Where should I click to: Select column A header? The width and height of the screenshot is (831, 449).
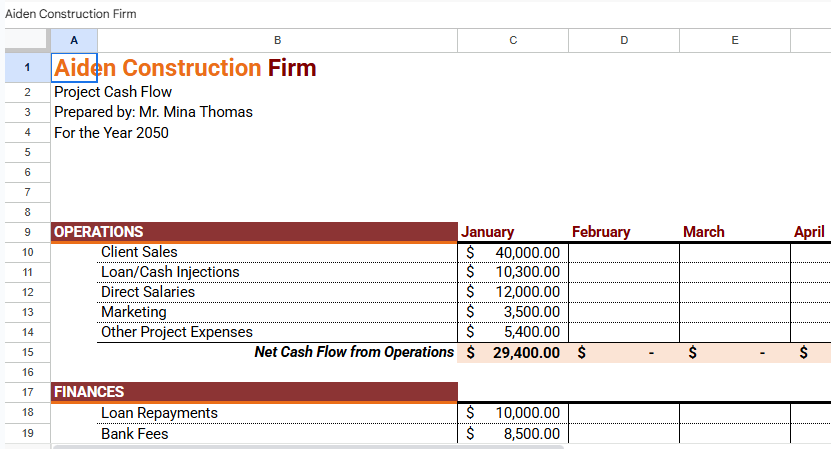[x=74, y=40]
